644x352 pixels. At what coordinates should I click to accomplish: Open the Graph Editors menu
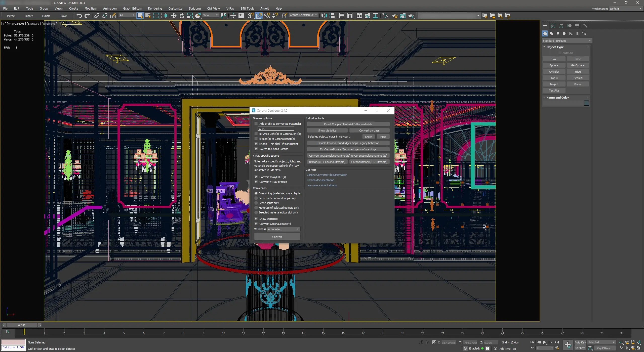click(132, 8)
